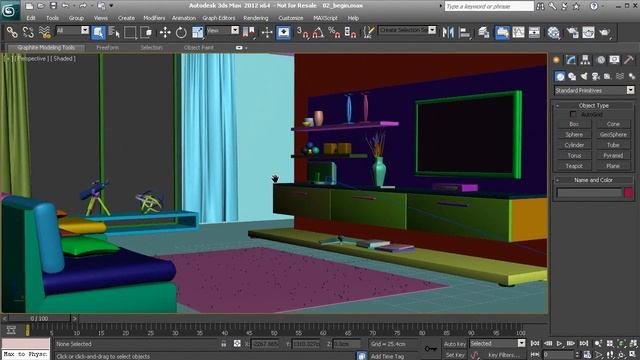This screenshot has height=360, width=640.
Task: Click the Render Production teapot icon
Action: pyautogui.click(x=605, y=32)
